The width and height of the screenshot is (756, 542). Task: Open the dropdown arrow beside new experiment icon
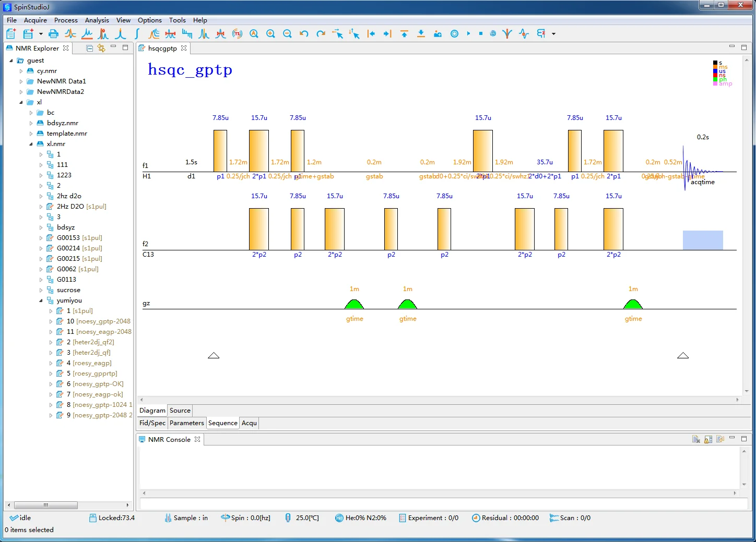[41, 34]
